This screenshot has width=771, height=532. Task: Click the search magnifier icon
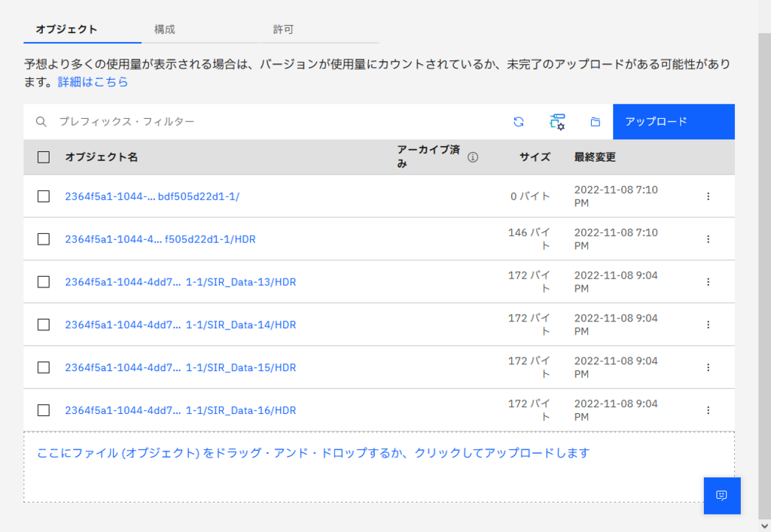click(41, 122)
